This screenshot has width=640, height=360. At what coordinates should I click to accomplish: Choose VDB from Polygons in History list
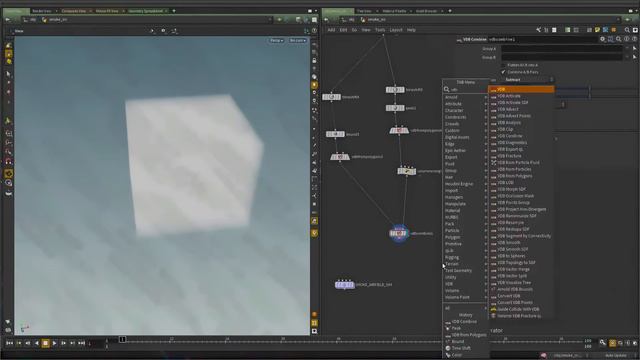point(469,335)
